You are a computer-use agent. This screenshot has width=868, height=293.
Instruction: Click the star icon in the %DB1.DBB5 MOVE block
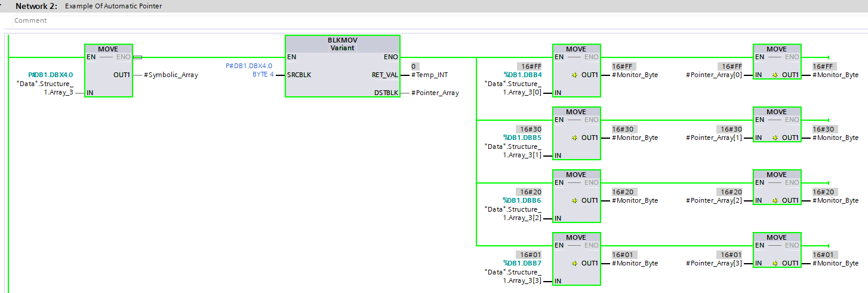click(575, 138)
